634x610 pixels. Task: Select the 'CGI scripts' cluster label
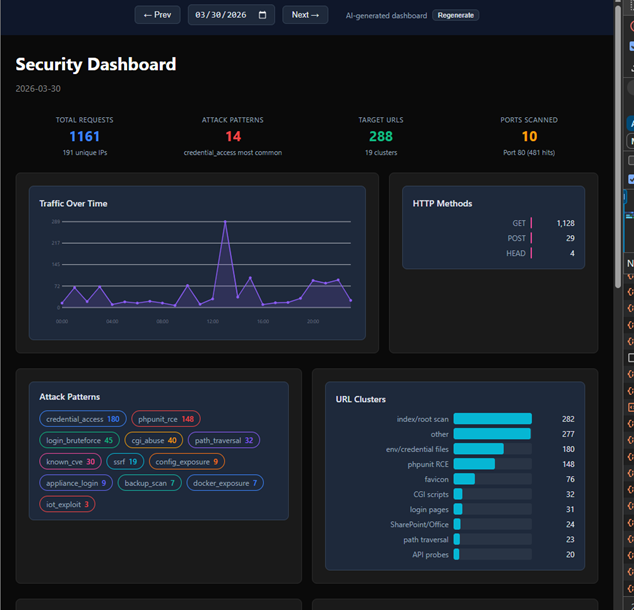[431, 494]
